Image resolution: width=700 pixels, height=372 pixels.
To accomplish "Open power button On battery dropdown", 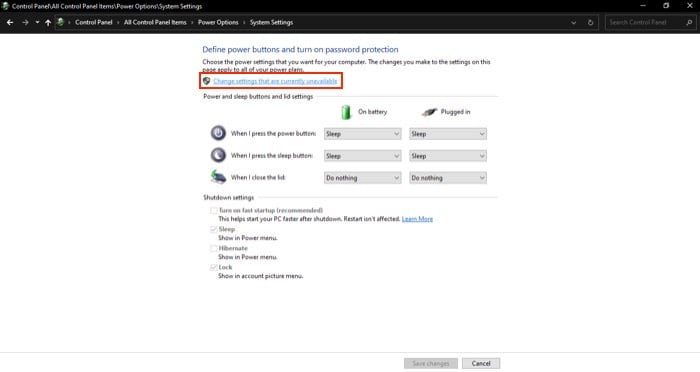I will click(362, 134).
